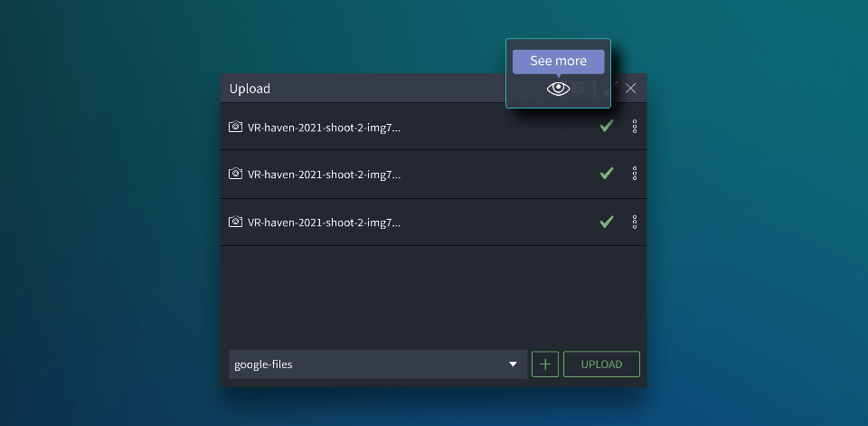Close the Upload dialog

(x=630, y=88)
